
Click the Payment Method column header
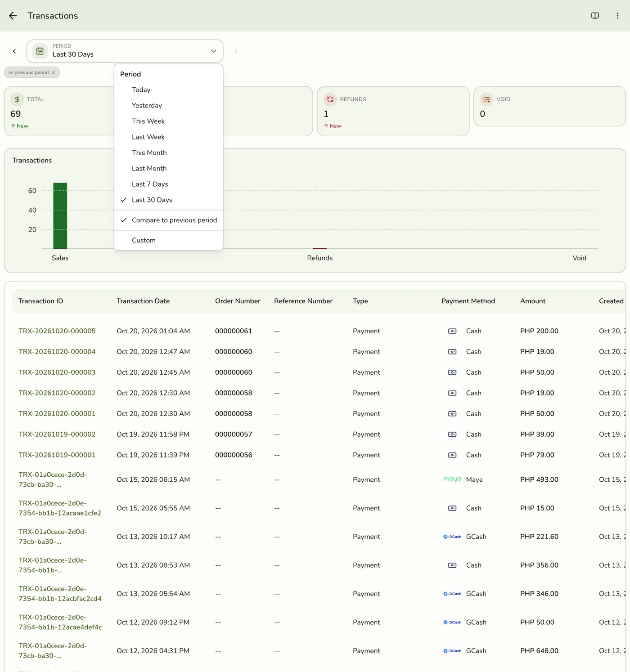(468, 301)
